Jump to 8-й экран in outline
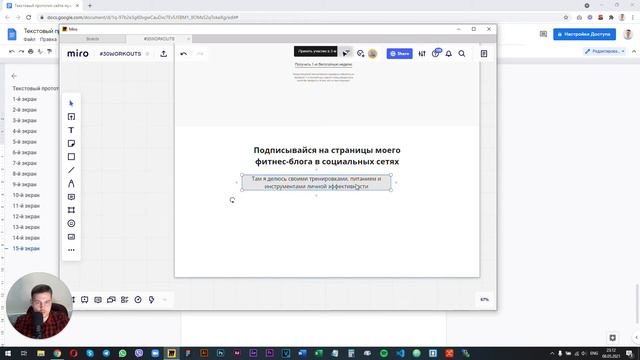 click(x=24, y=174)
